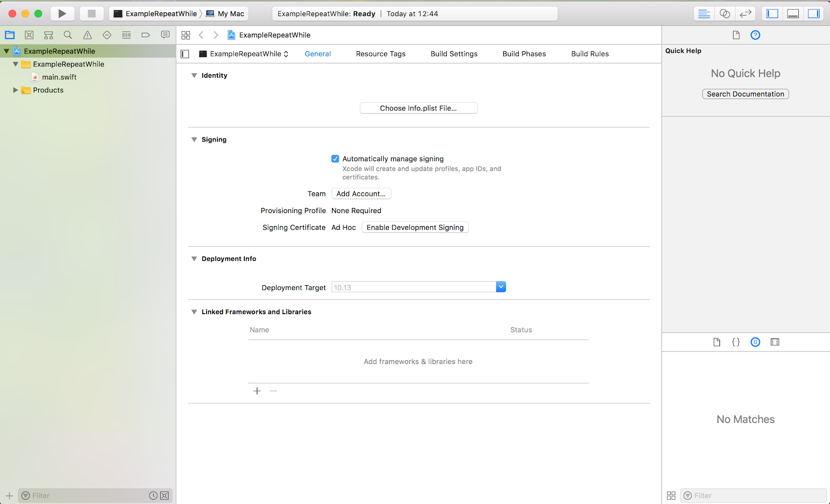Click Search Documentation button
Image resolution: width=830 pixels, height=504 pixels.
click(x=745, y=94)
